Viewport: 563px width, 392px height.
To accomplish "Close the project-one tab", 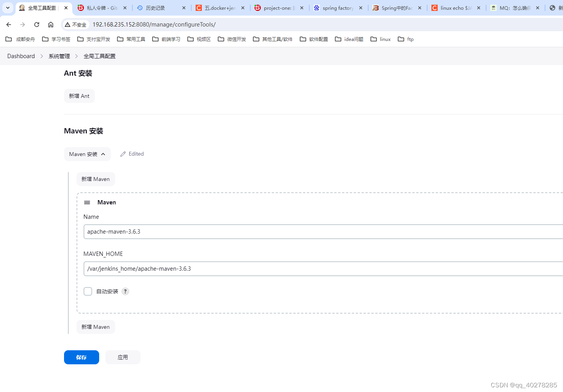I will click(302, 8).
